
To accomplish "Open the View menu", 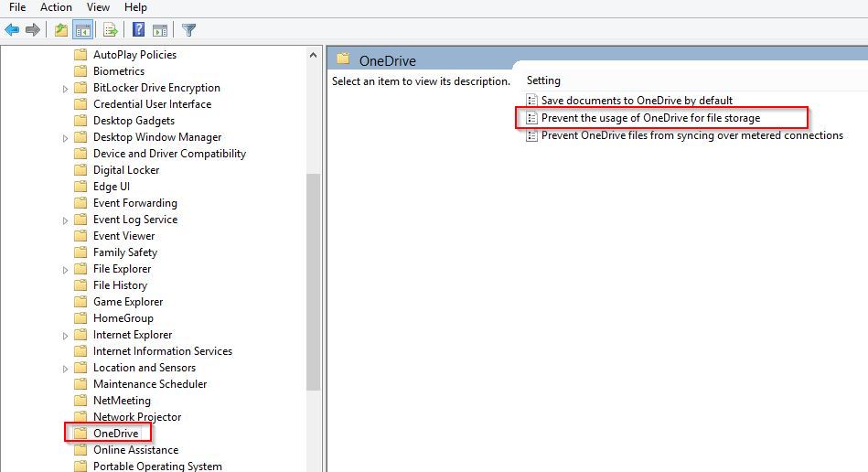I will 98,7.
